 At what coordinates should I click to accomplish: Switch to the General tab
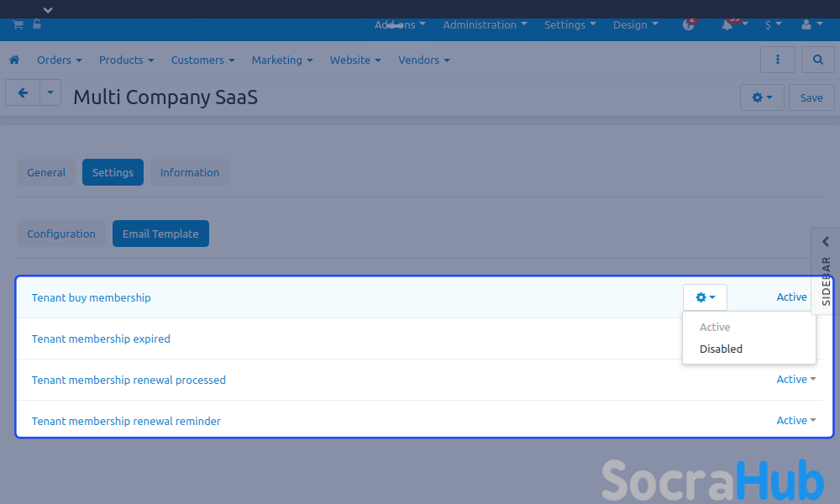pyautogui.click(x=46, y=172)
